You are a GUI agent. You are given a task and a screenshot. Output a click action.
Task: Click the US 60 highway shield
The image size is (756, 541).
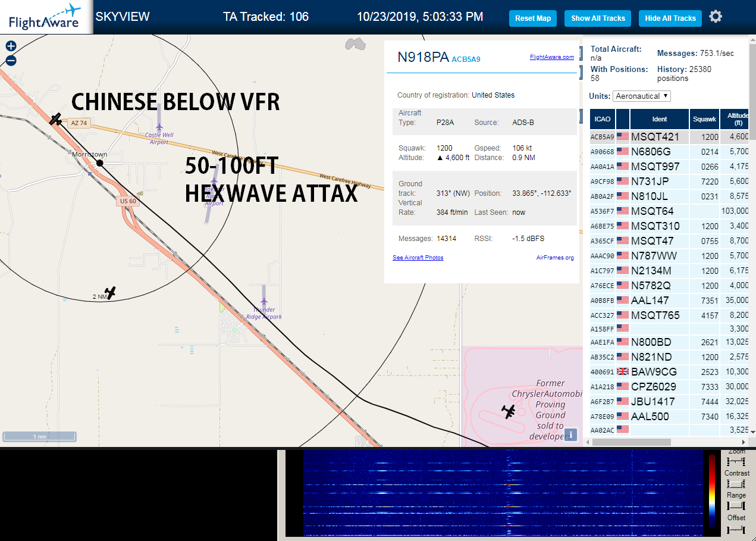(x=128, y=201)
